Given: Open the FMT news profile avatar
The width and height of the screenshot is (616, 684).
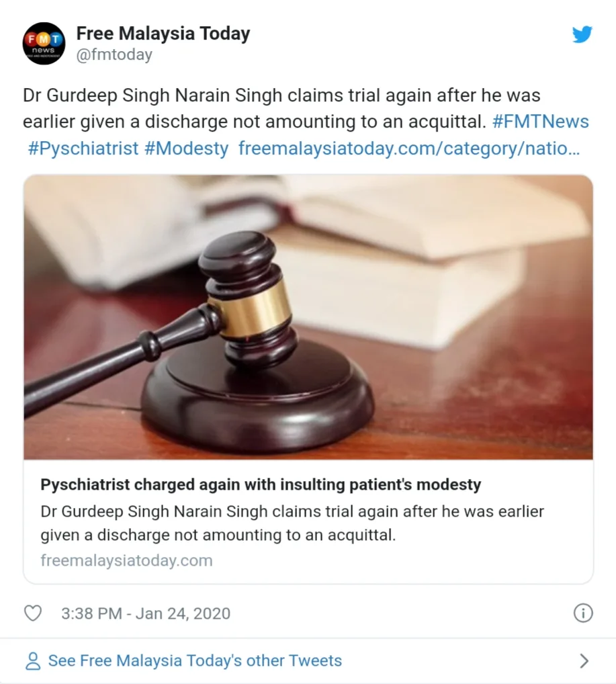Looking at the screenshot, I should 44,44.
